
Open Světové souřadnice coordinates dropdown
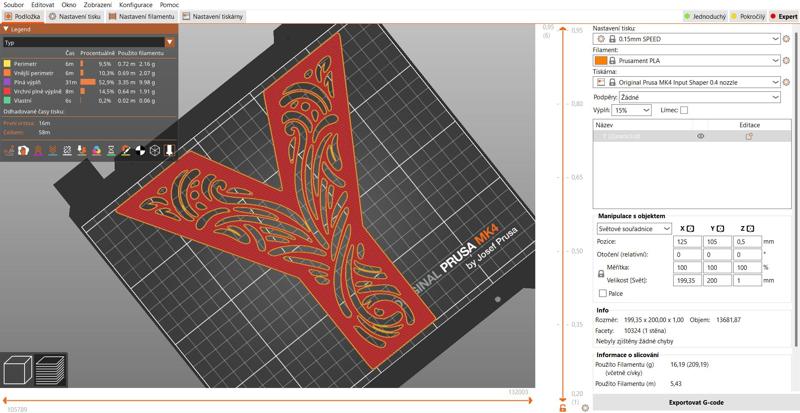[x=634, y=229]
